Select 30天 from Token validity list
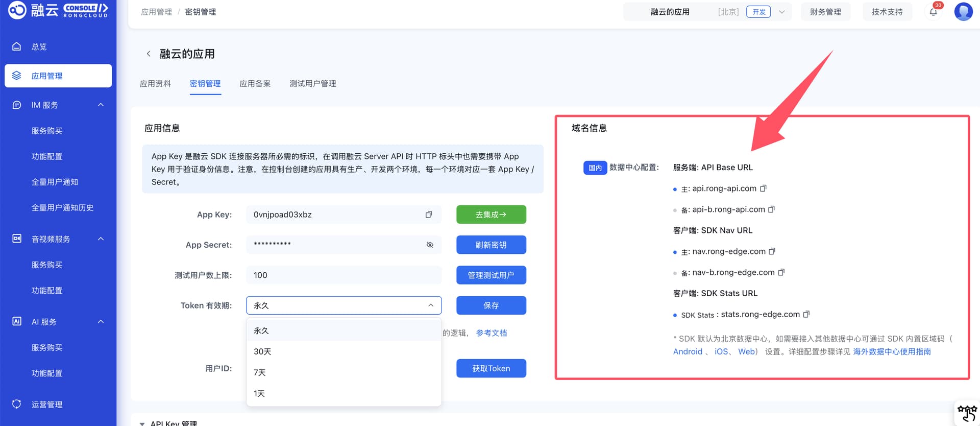This screenshot has width=980, height=426. pos(262,351)
